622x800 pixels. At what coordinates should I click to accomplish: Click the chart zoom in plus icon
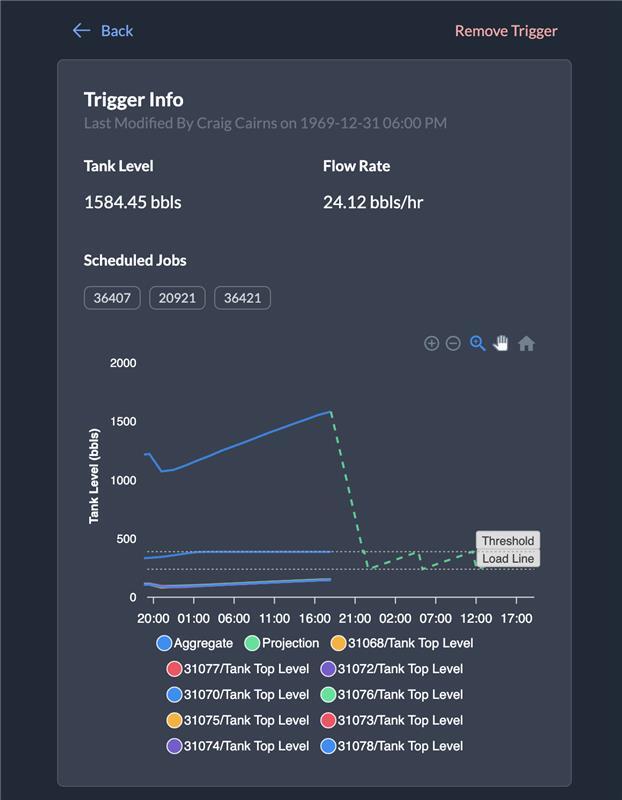click(431, 343)
